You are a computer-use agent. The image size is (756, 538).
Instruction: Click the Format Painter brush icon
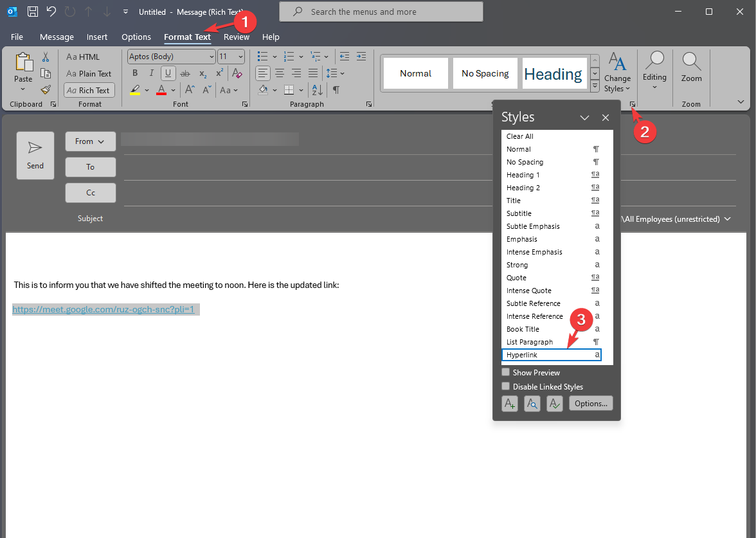[x=46, y=90]
